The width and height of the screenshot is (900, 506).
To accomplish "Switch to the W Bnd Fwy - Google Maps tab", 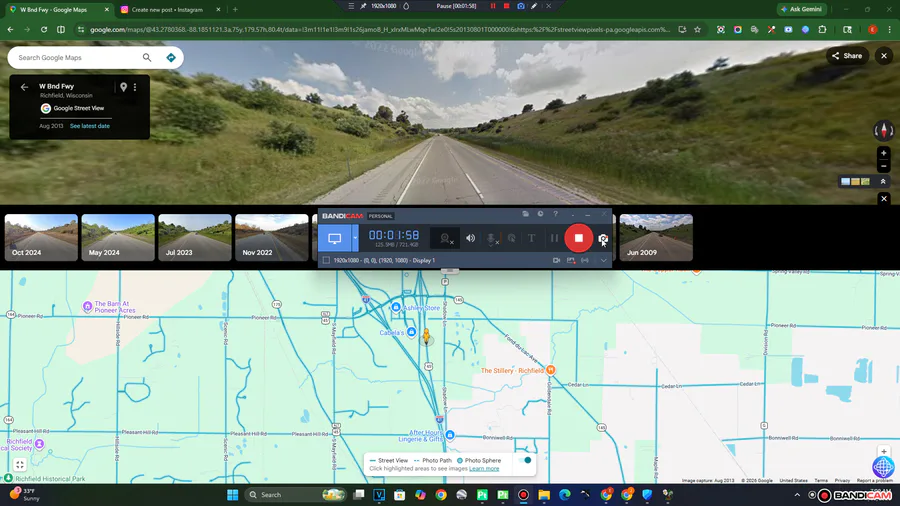I will 58,10.
